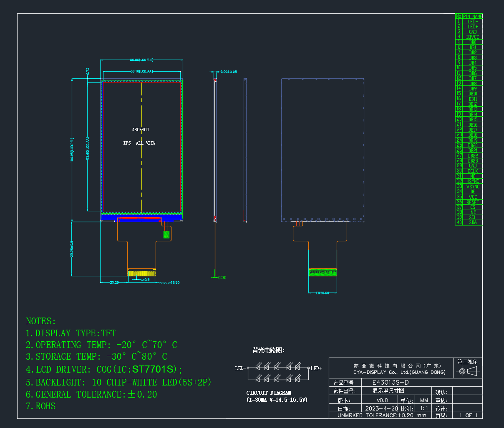Screen dimensions: 504x428
Task: Click the page number '1 OF 1'
Action: [468, 415]
